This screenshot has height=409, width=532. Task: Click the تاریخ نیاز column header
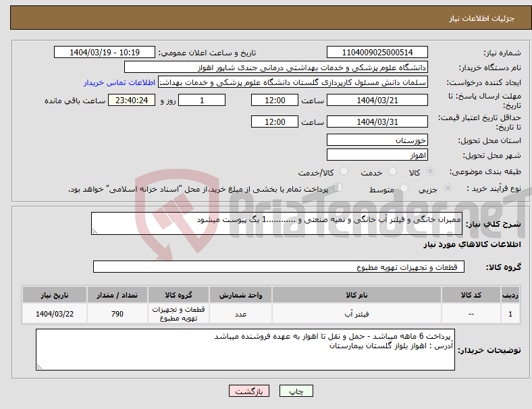coord(55,295)
